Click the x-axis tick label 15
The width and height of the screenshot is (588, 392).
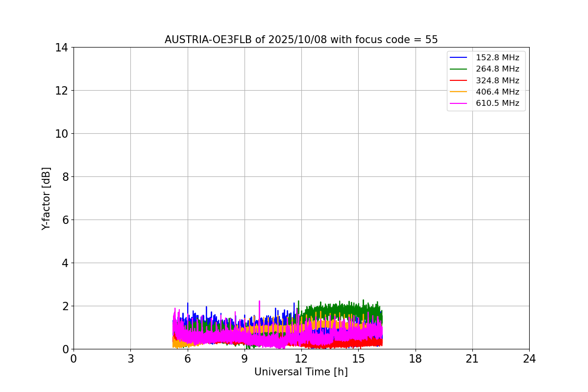tap(358, 359)
